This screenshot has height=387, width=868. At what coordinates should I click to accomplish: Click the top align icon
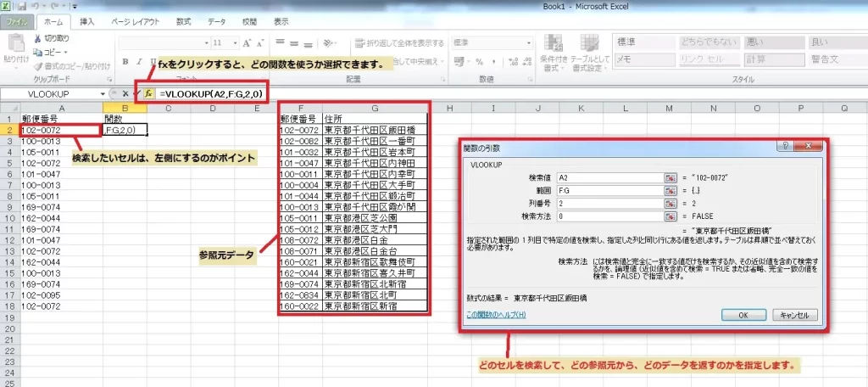tap(280, 42)
